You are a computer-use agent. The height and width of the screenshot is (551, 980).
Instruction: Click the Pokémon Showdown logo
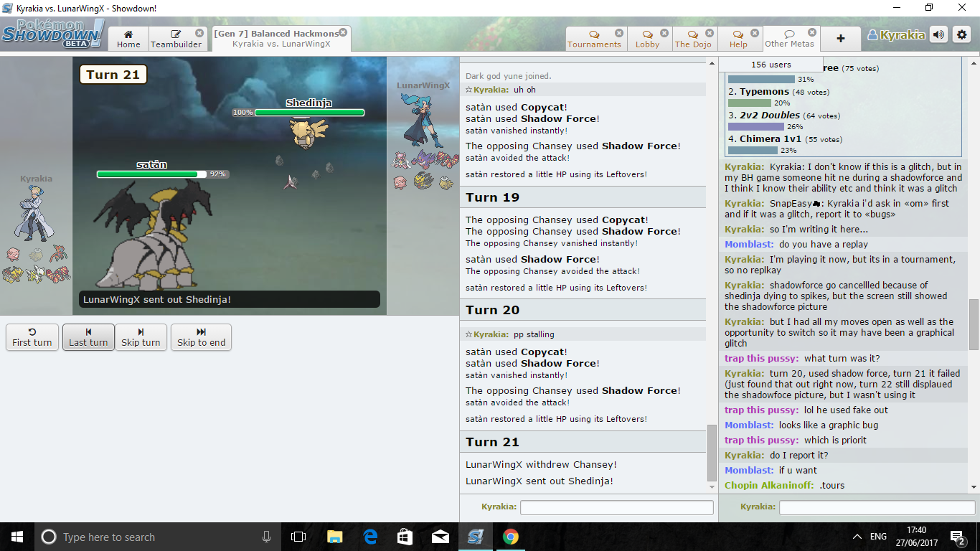pyautogui.click(x=52, y=33)
